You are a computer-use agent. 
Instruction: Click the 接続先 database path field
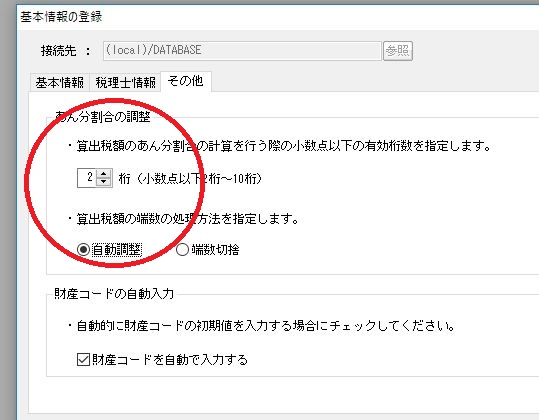click(242, 51)
